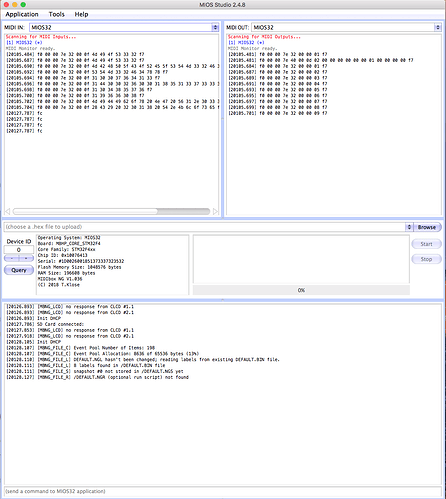Click the MIDI IN scroll right arrow

tap(216, 211)
